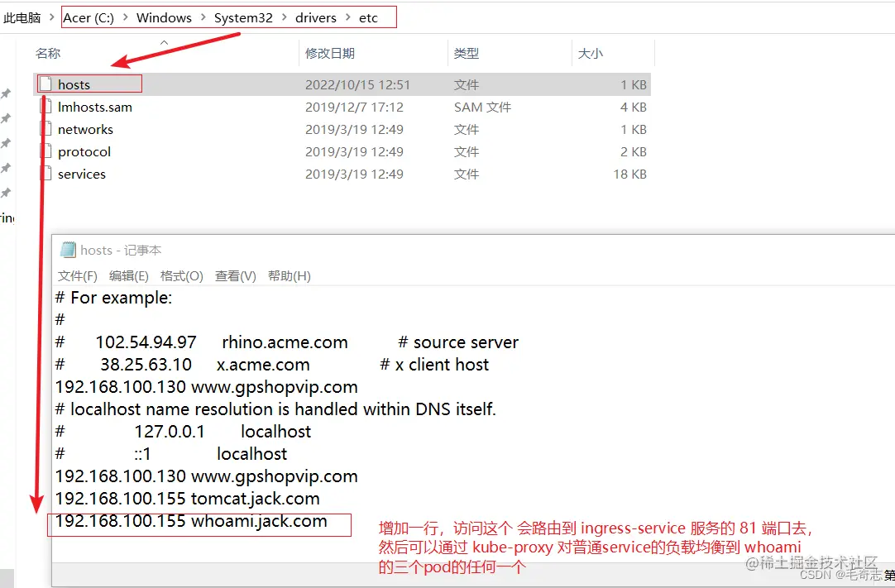Image resolution: width=895 pixels, height=588 pixels.
Task: Go to System32 folder in the breadcrumb
Action: click(x=243, y=17)
